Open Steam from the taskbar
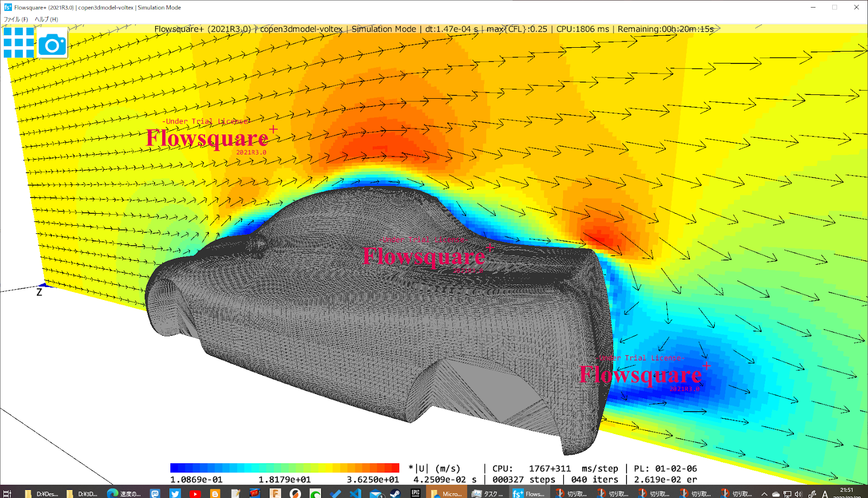Viewport: 868px width, 498px height. (395, 493)
